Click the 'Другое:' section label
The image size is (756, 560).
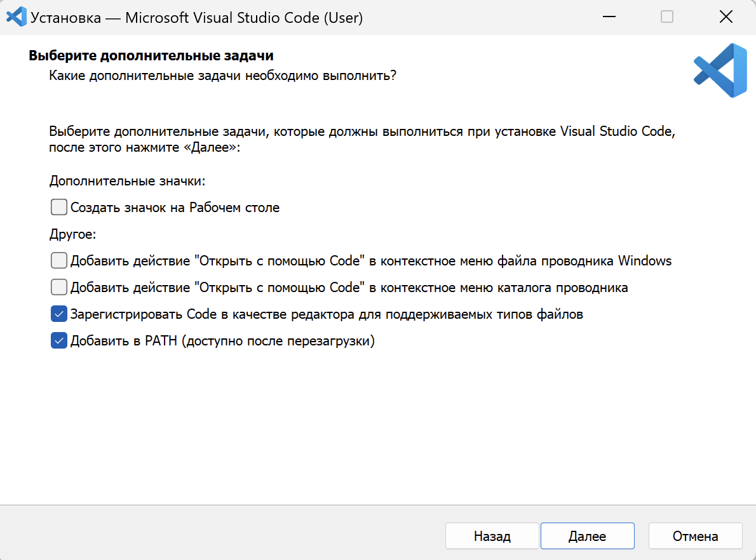pyautogui.click(x=72, y=234)
